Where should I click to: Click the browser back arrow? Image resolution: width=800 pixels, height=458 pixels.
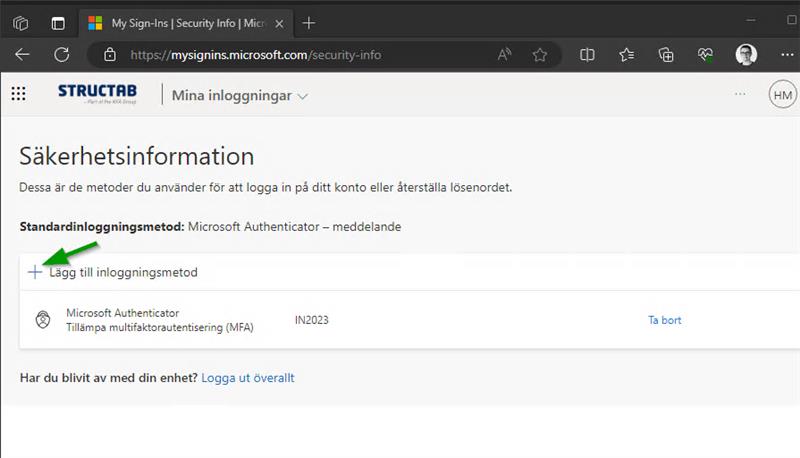22,55
